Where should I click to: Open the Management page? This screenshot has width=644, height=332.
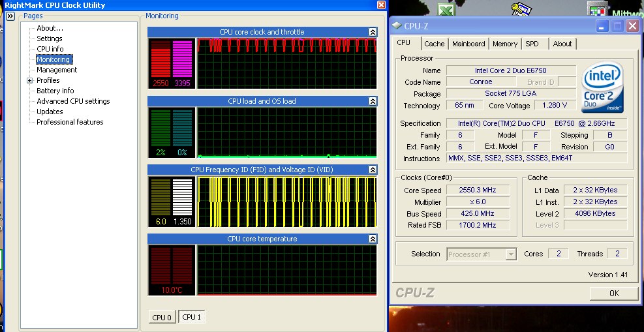tap(57, 70)
